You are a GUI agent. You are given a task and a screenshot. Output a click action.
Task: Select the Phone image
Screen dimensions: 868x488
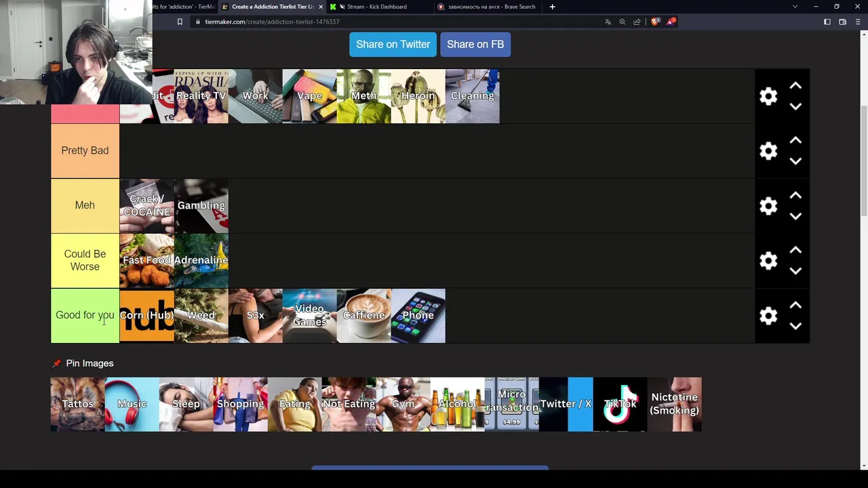tap(418, 315)
